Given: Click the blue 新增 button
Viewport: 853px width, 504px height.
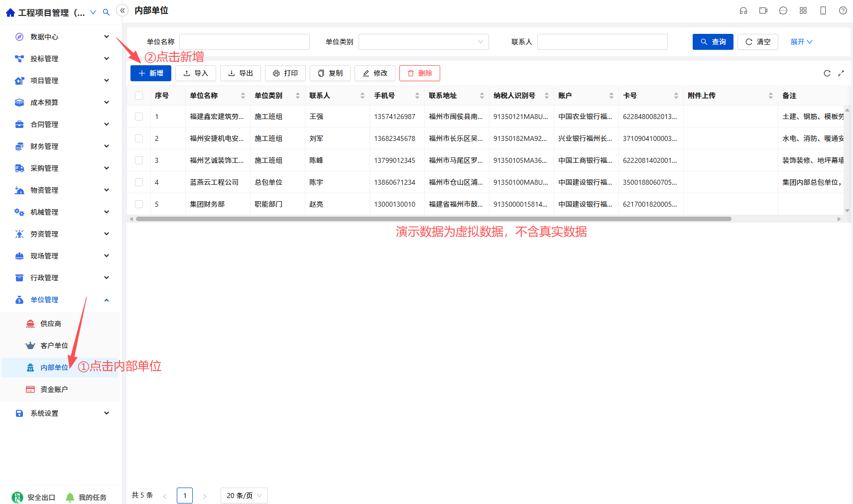Looking at the screenshot, I should click(151, 73).
